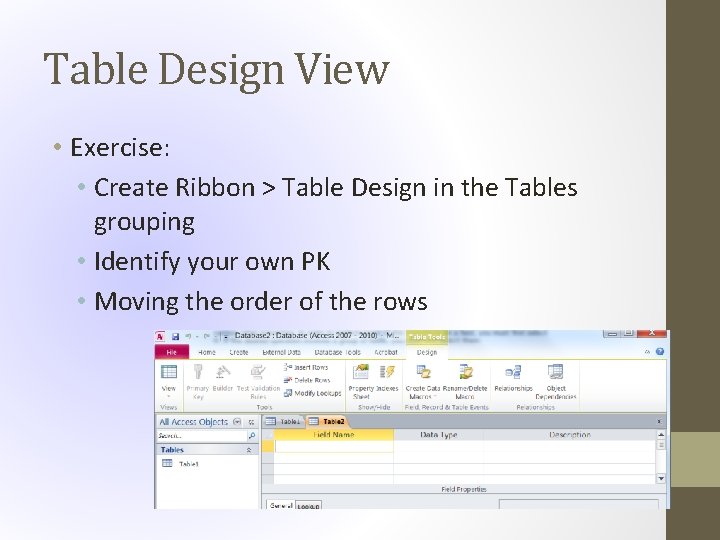The height and width of the screenshot is (540, 720).
Task: Open Access Help question mark icon
Action: click(660, 352)
